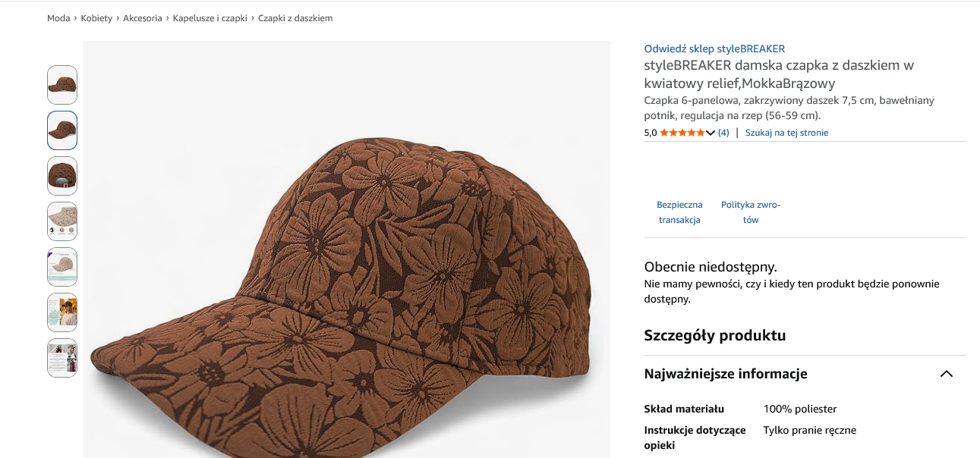Select the first cap thumbnail image
The height and width of the screenshot is (458, 980).
point(62,85)
